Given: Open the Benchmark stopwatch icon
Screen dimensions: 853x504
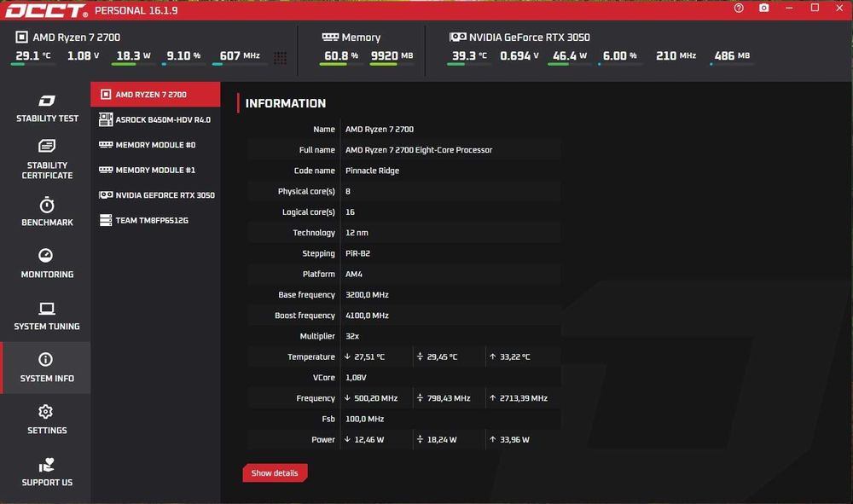Looking at the screenshot, I should 47,205.
